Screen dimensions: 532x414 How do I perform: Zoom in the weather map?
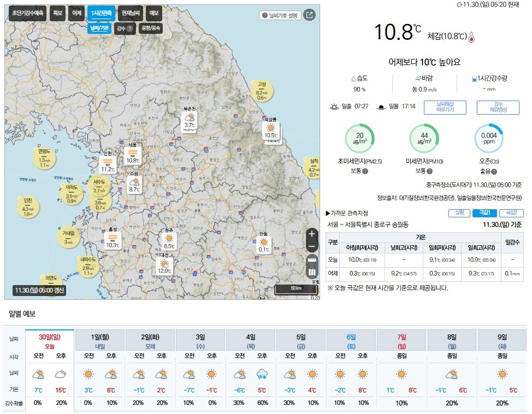pyautogui.click(x=312, y=234)
